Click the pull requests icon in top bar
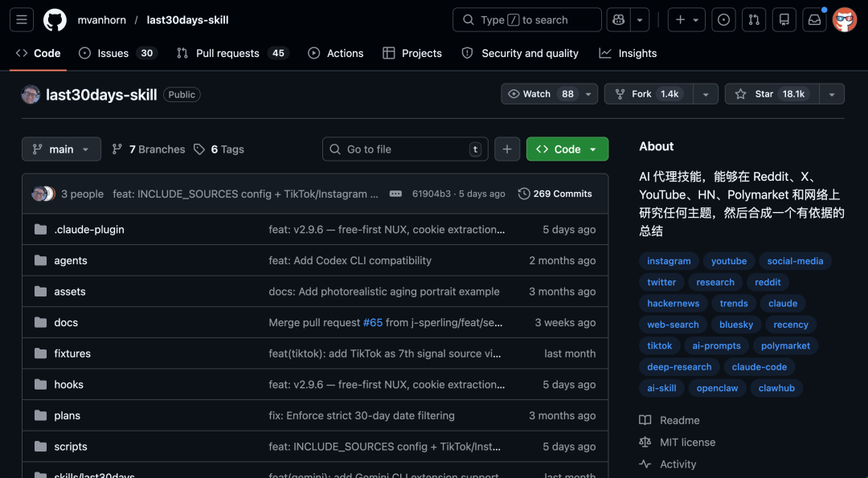868x478 pixels. pos(754,19)
